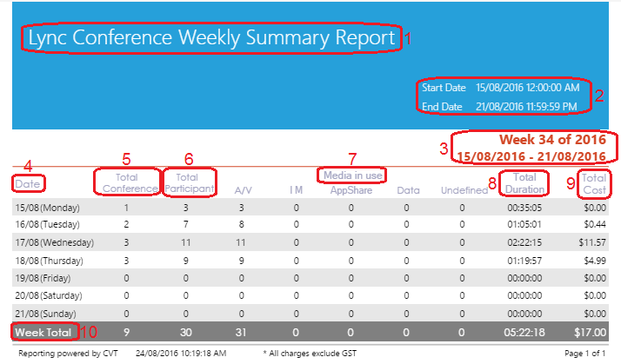Select the 15/08 (Monday) row label
Screen dimensions: 621x364
coord(47,208)
